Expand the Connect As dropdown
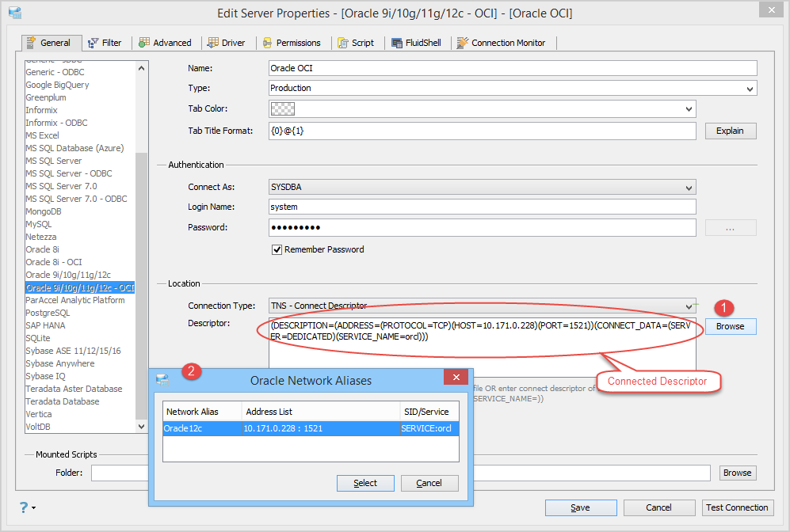The image size is (790, 532). 689,188
